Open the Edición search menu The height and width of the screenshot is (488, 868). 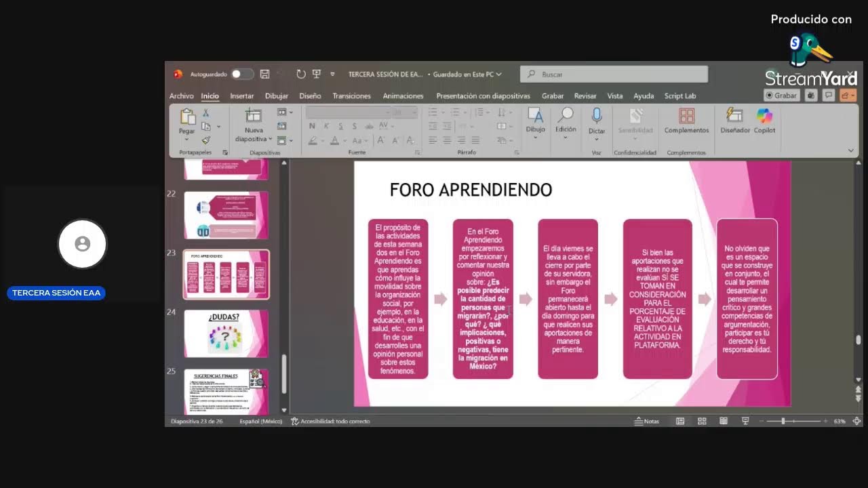pyautogui.click(x=566, y=122)
